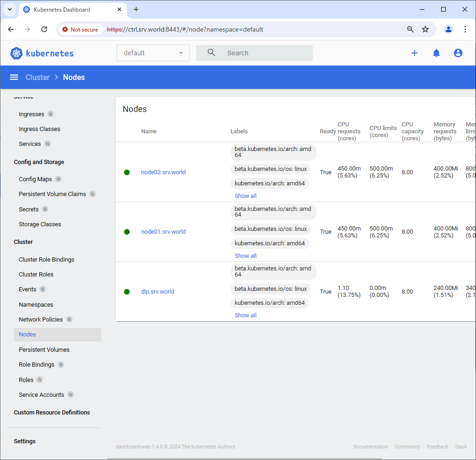The height and width of the screenshot is (460, 476).
Task: Open node01.srv.world node details
Action: [x=163, y=231]
